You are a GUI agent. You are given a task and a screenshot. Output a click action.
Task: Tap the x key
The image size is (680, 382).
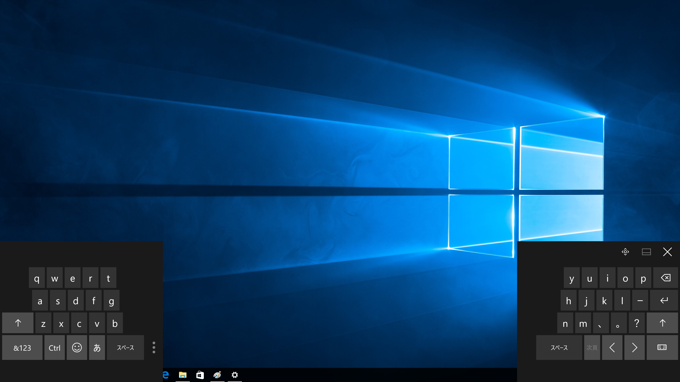pos(61,323)
